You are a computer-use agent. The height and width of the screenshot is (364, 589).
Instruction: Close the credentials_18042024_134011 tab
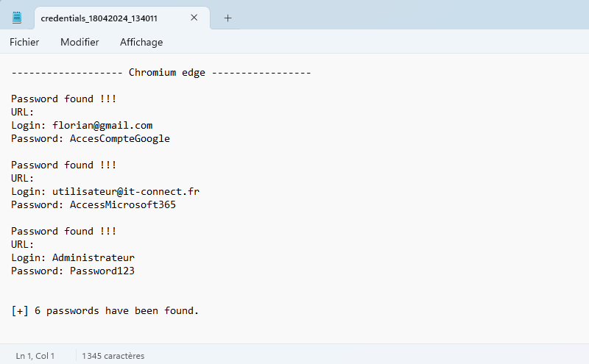pos(194,18)
